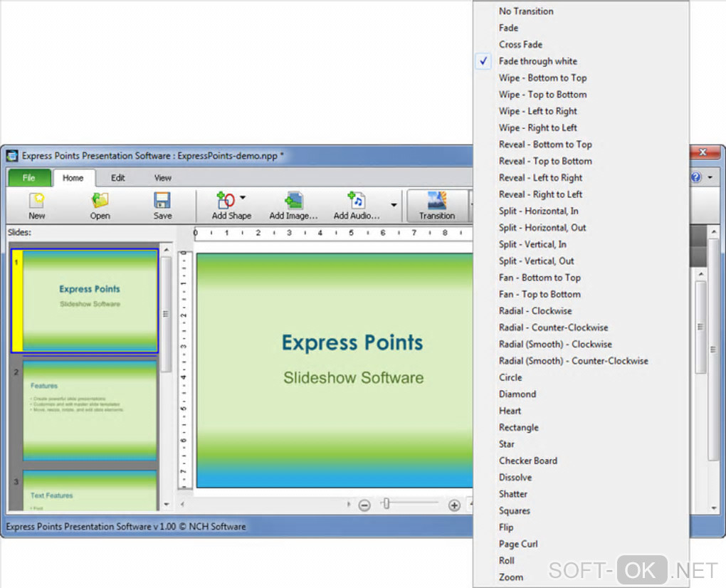Open dropdown arrow next to help icon
The height and width of the screenshot is (588, 726).
pos(710,177)
